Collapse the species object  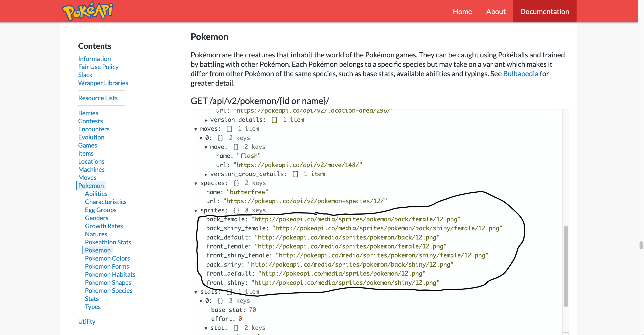tap(196, 183)
